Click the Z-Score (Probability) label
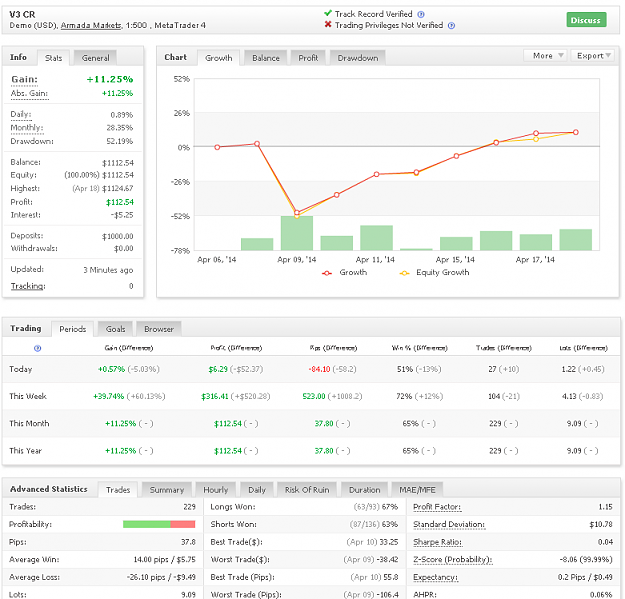Image resolution: width=625 pixels, height=599 pixels. click(452, 560)
